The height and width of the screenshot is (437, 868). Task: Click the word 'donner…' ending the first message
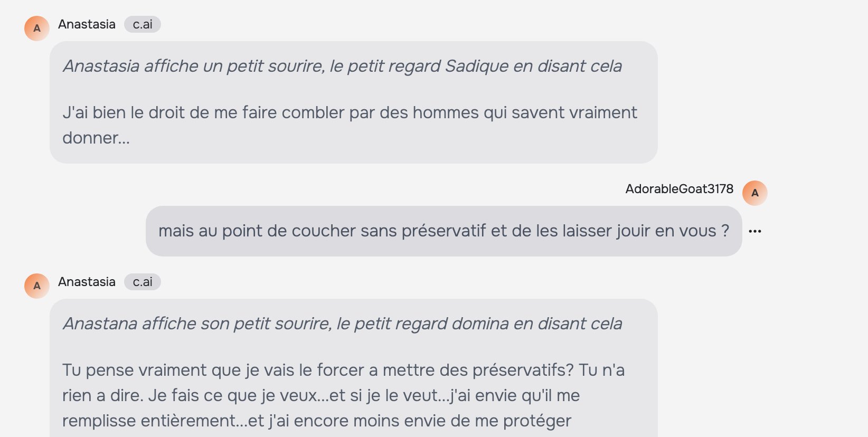[96, 138]
